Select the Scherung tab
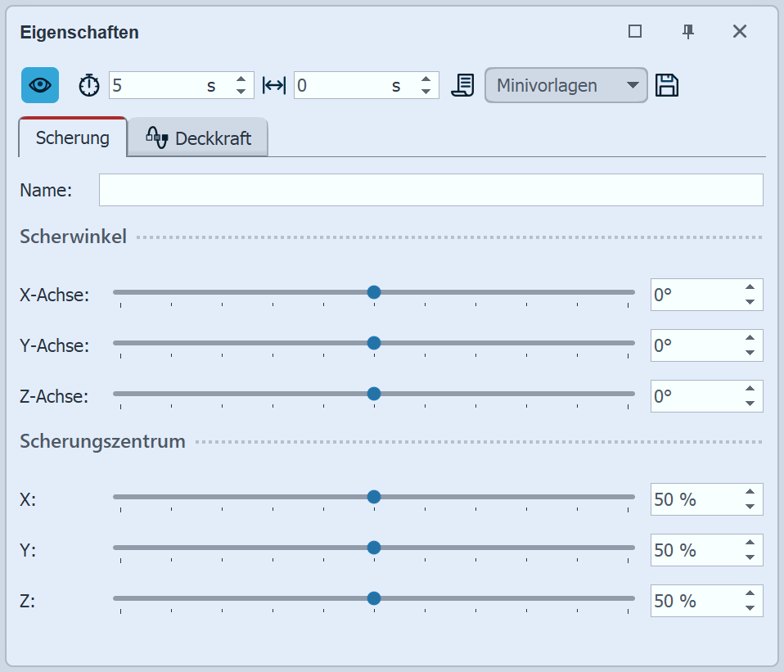Screen dimensions: 784x672 [x=72, y=138]
